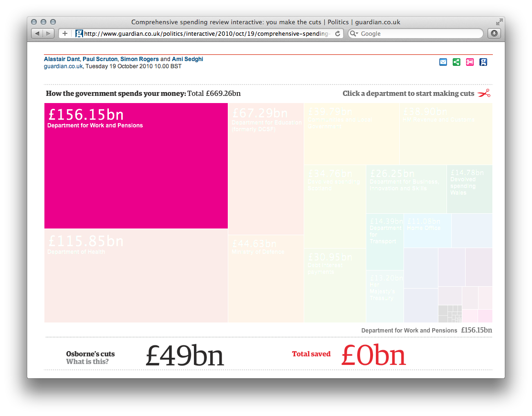Click the browser back arrow
Viewport: 532px width, 416px height.
point(37,33)
